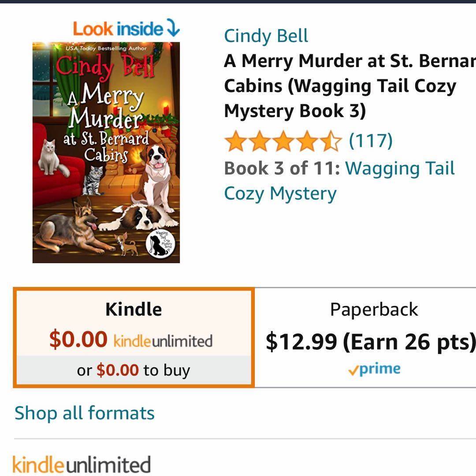Click the first gold rating star

tap(235, 141)
